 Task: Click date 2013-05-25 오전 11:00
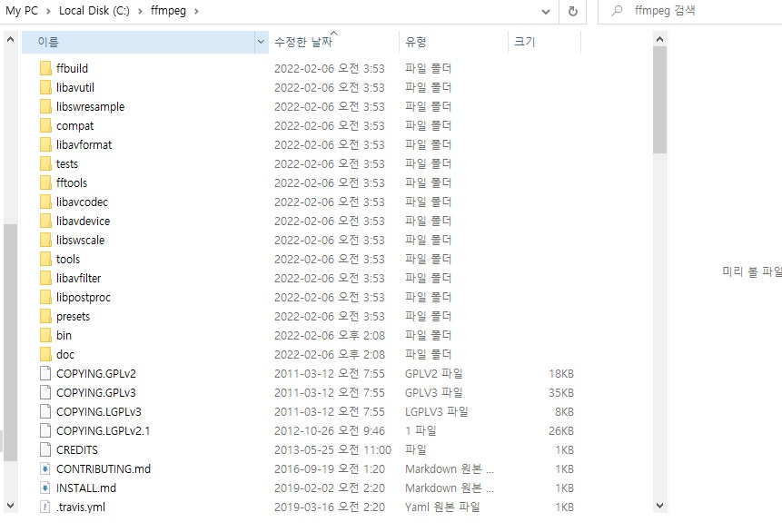(332, 449)
